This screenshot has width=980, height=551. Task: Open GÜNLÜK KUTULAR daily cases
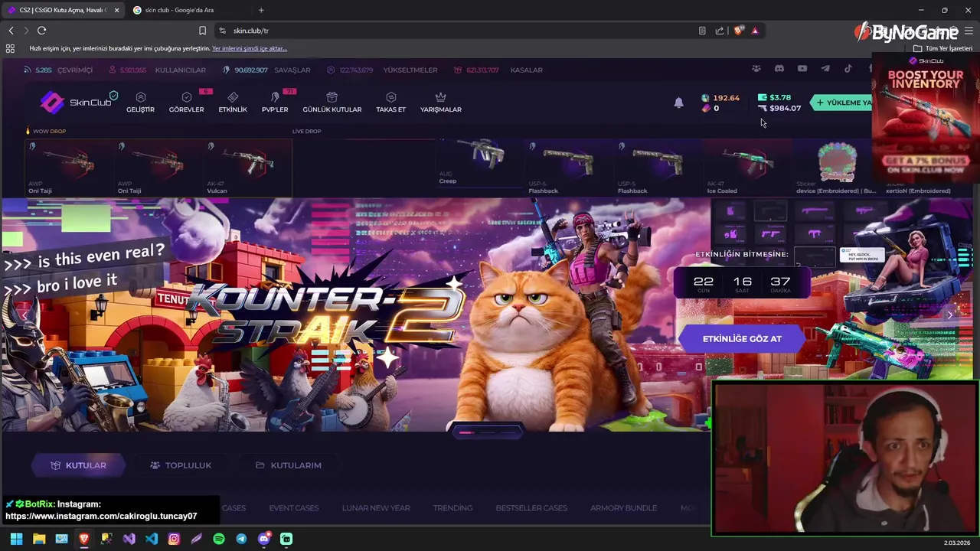point(332,103)
